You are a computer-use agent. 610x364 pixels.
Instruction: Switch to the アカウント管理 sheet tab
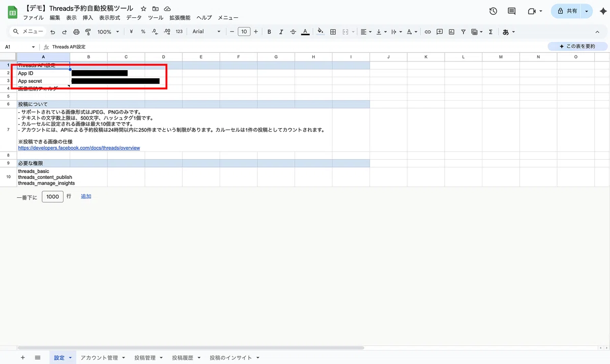(x=103, y=357)
